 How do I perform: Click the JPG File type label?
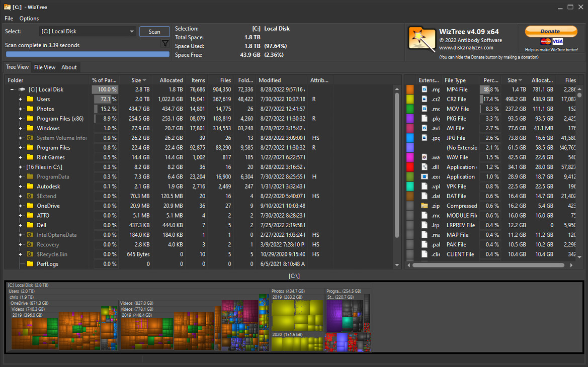pyautogui.click(x=456, y=138)
